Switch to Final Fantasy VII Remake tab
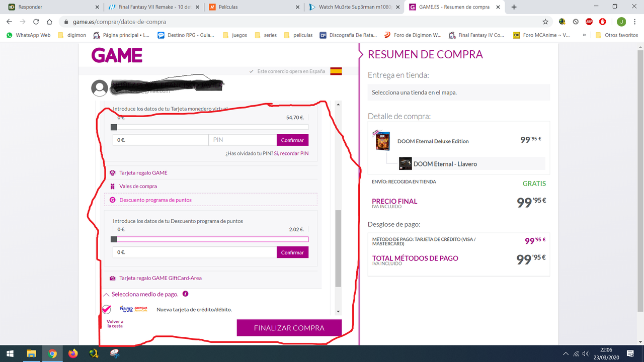The width and height of the screenshot is (644, 362). 154,7
